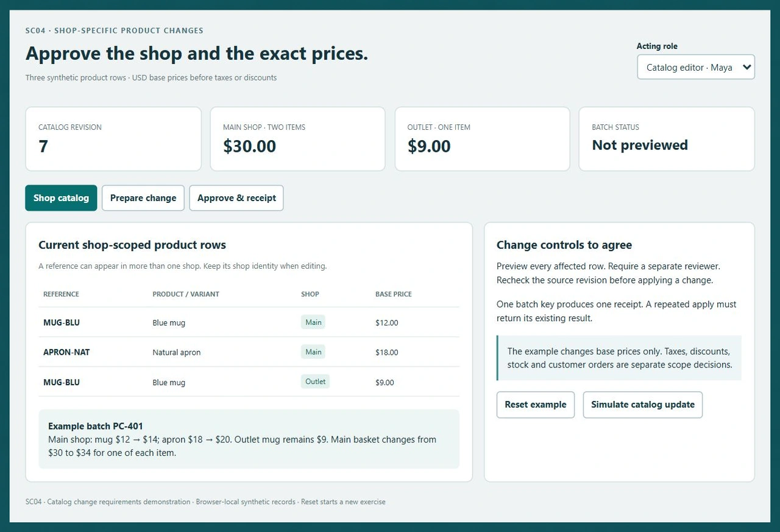This screenshot has width=780, height=532.
Task: Click the $12.00 base price
Action: pos(387,323)
